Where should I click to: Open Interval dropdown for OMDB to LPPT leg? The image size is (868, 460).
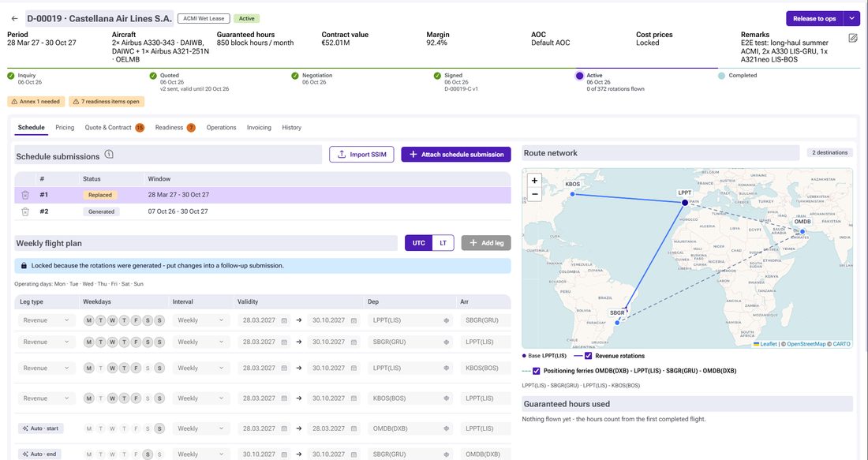click(201, 428)
